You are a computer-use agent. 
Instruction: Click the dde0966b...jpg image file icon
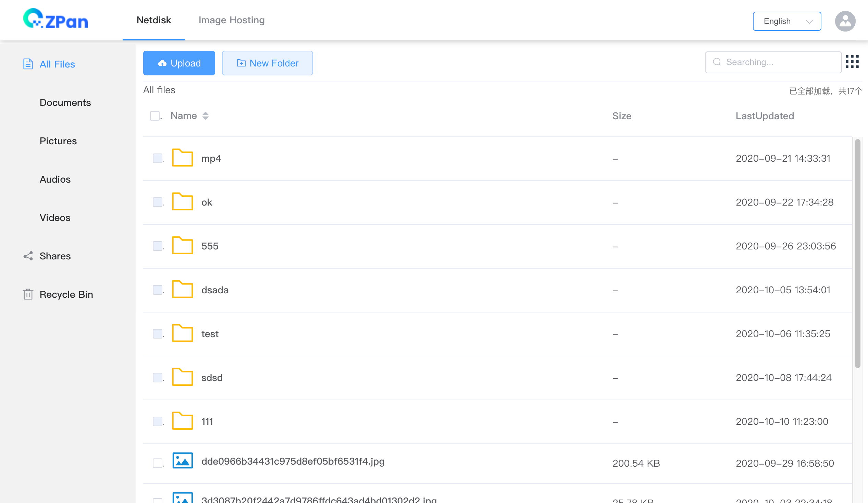pos(182,461)
